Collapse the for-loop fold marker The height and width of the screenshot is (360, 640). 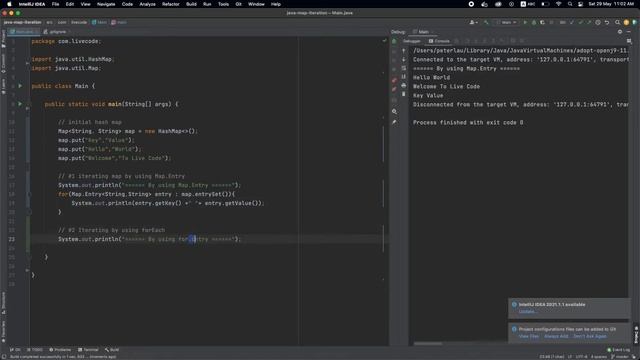pyautogui.click(x=29, y=194)
